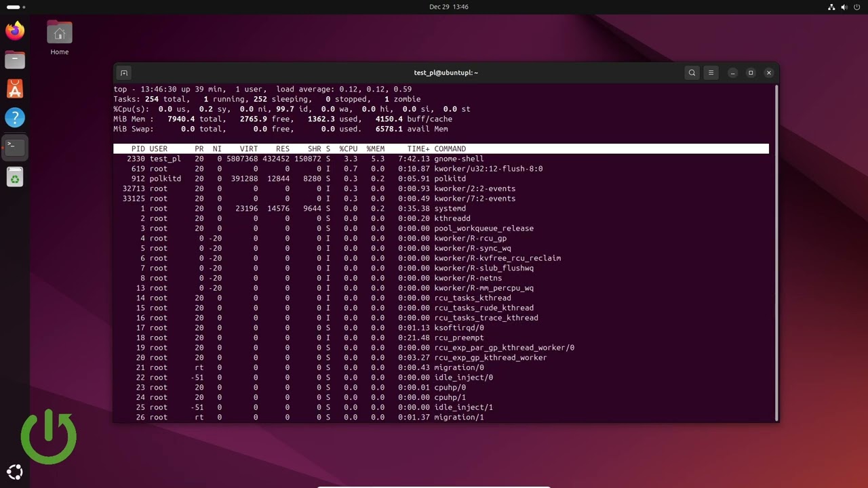The height and width of the screenshot is (488, 868).
Task: Open the Trash in the dock
Action: point(15,178)
